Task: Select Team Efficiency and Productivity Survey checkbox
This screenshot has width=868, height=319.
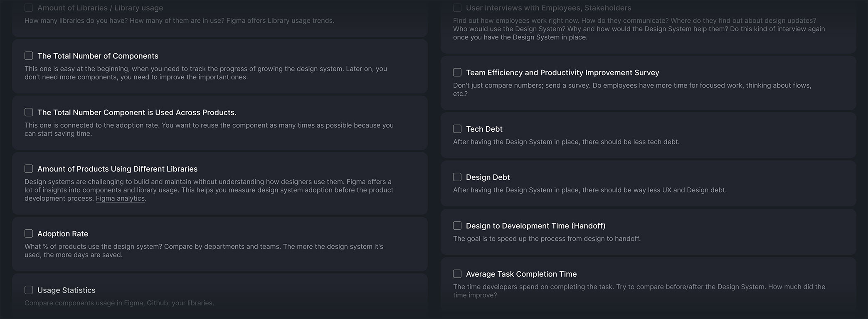Action: [x=457, y=72]
